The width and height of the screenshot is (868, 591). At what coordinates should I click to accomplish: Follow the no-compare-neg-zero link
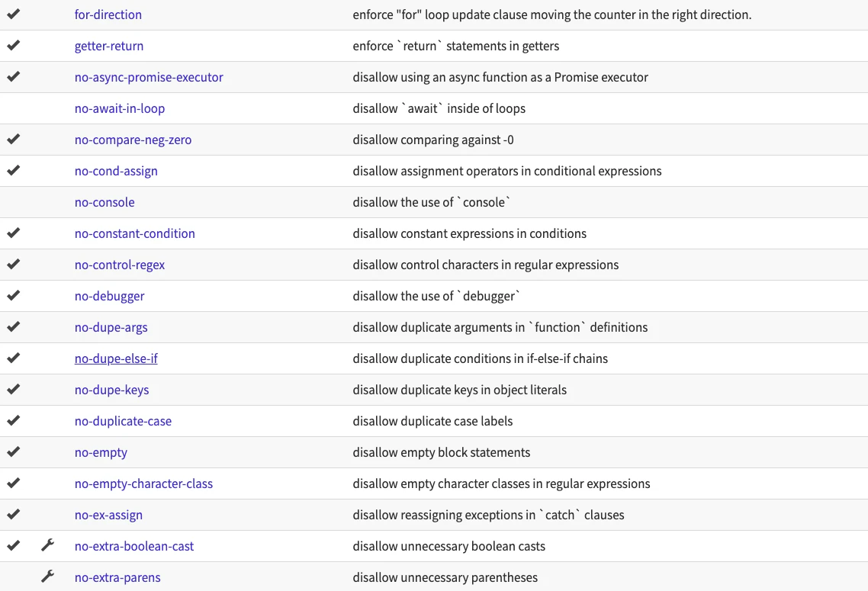tap(133, 140)
